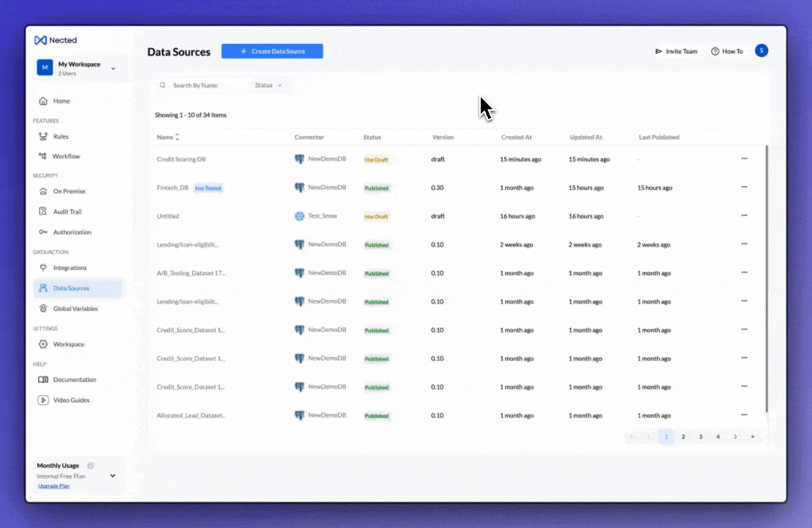
Task: Open the Status filter dropdown
Action: [x=267, y=86]
